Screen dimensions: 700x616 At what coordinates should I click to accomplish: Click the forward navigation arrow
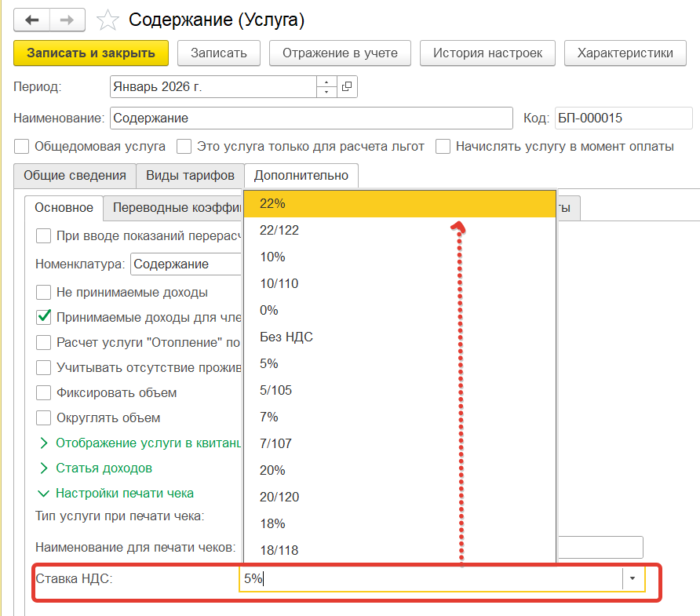[68, 20]
